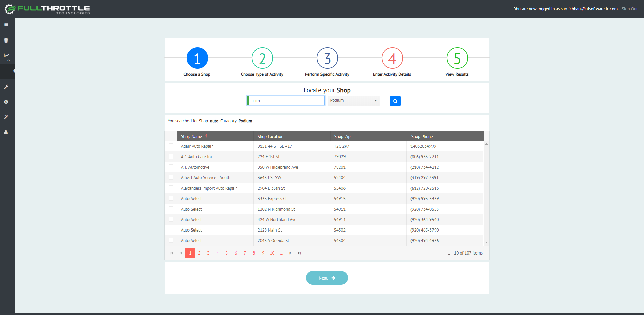
Task: Tick Auto Select at 424 W Northland Ave
Action: 171,219
